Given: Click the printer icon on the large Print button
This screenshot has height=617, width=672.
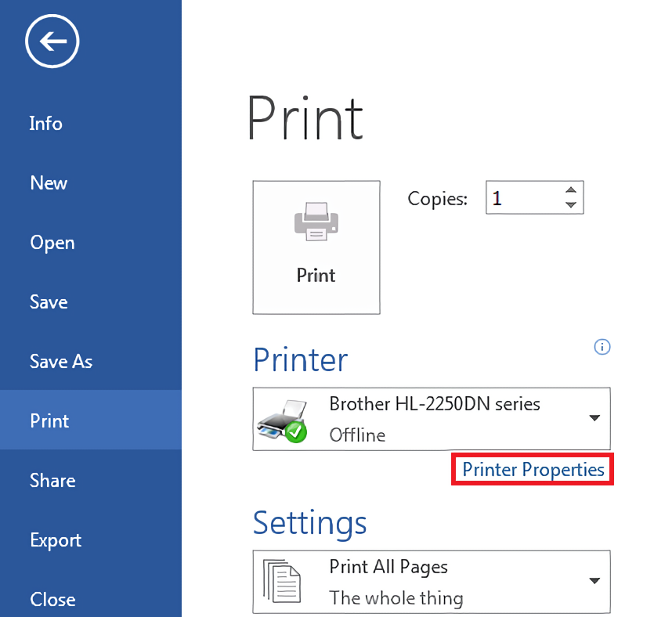Looking at the screenshot, I should click(316, 222).
